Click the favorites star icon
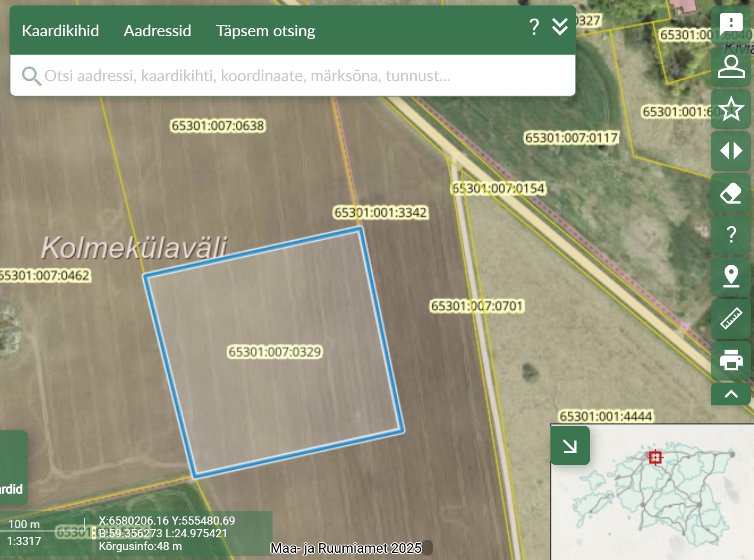 pyautogui.click(x=731, y=109)
